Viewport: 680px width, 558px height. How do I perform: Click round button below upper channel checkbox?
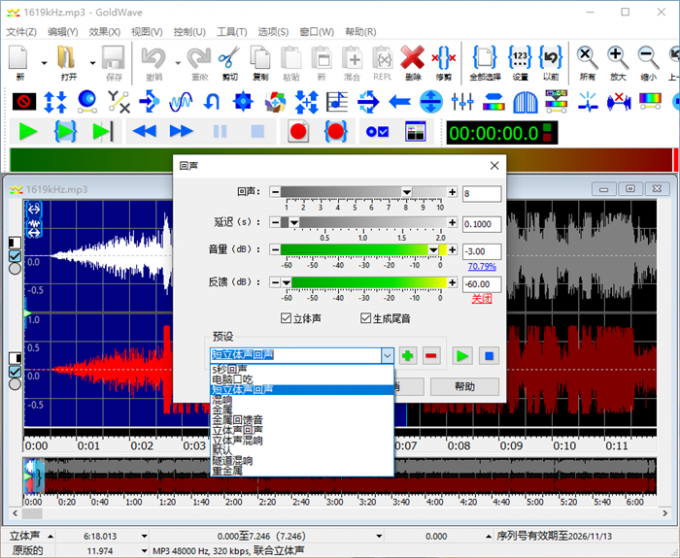pos(15,269)
